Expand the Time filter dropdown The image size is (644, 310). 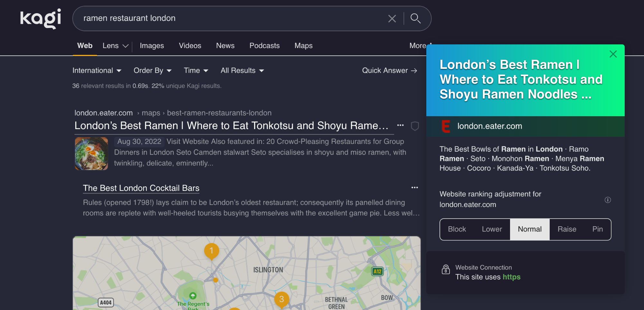[x=196, y=70]
